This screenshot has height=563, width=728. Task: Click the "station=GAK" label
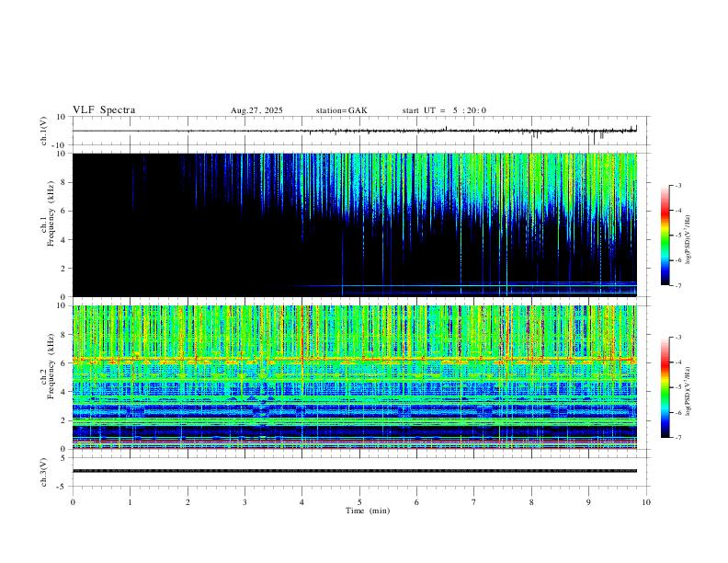coord(341,110)
